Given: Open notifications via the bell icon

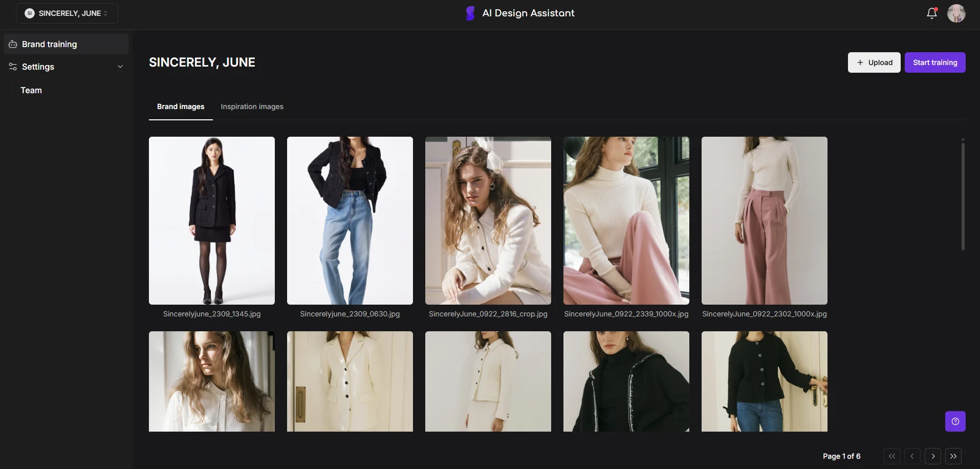Looking at the screenshot, I should tap(931, 13).
